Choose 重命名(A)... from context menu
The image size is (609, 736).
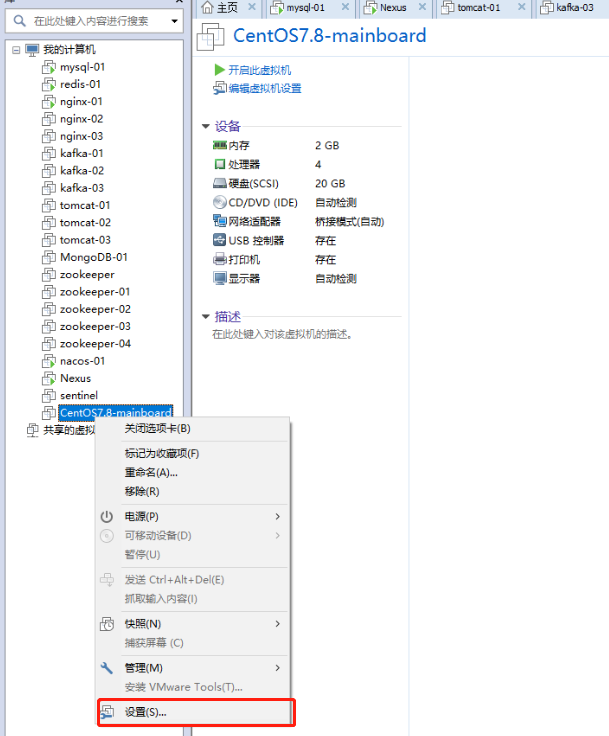coord(193,473)
